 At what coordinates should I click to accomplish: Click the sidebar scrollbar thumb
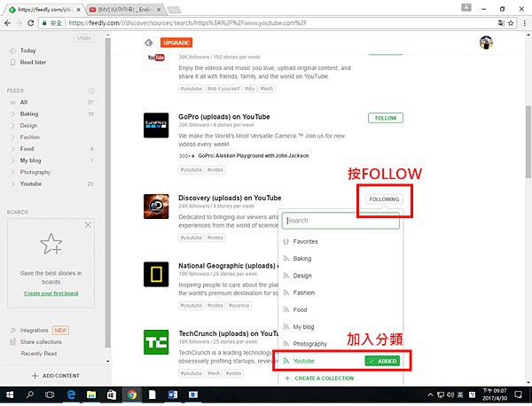click(x=107, y=192)
